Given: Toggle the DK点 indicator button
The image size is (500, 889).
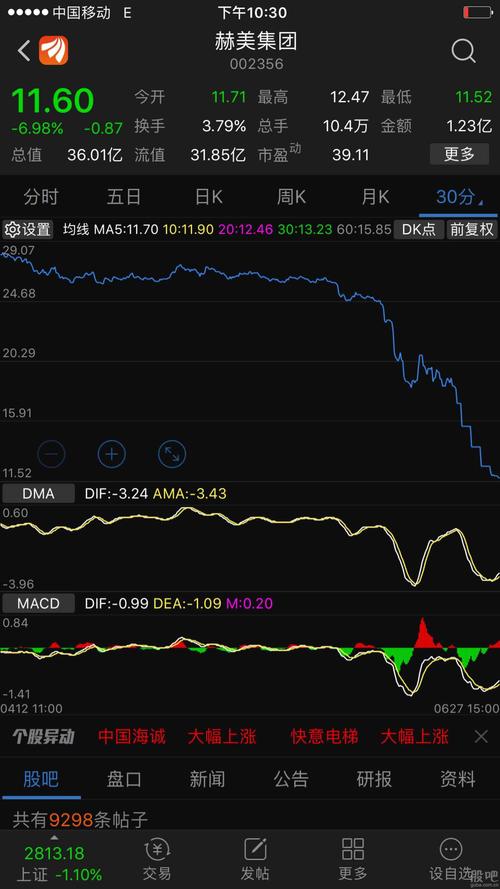Looking at the screenshot, I should [419, 230].
